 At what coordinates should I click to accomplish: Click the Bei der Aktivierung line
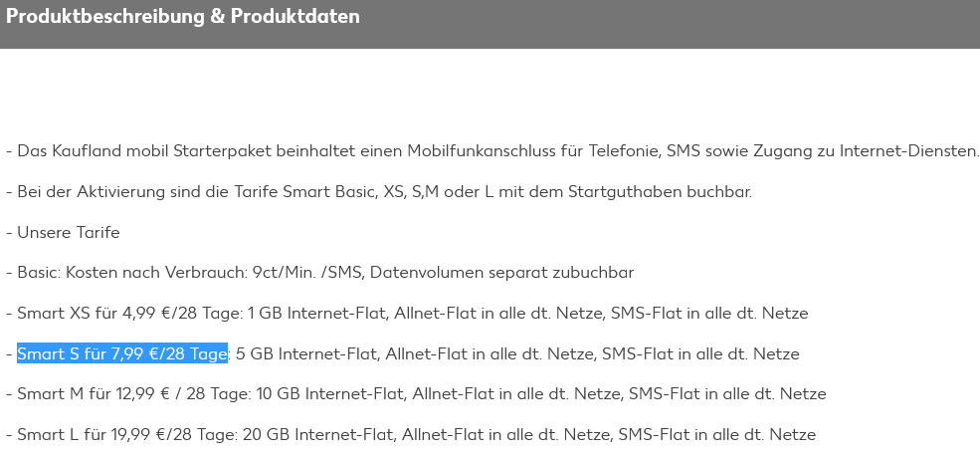click(379, 192)
